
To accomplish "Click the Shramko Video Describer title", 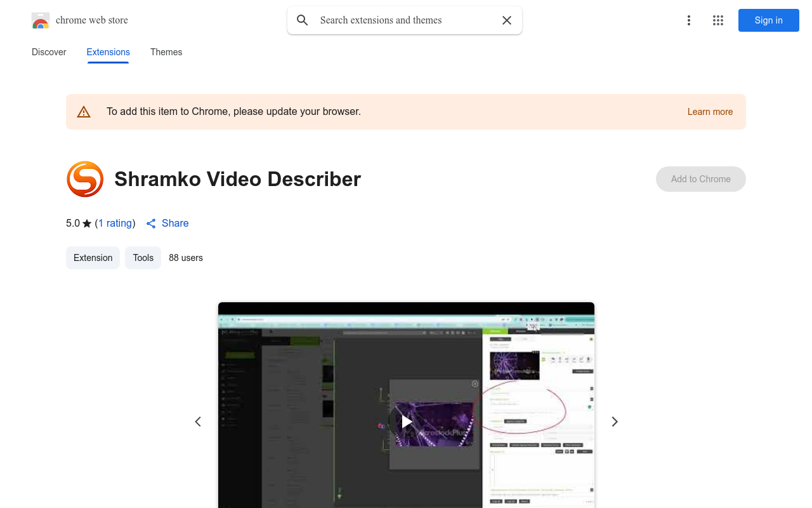I will coord(238,179).
